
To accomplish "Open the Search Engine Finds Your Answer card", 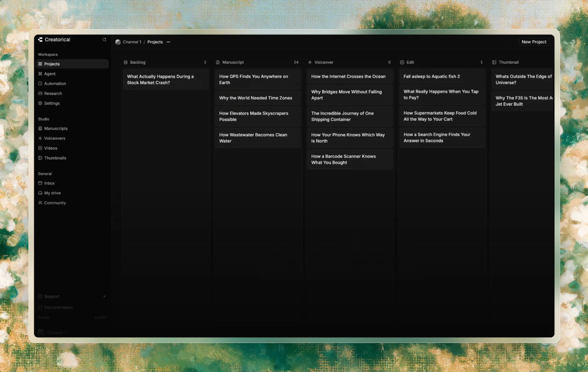I will tap(442, 138).
